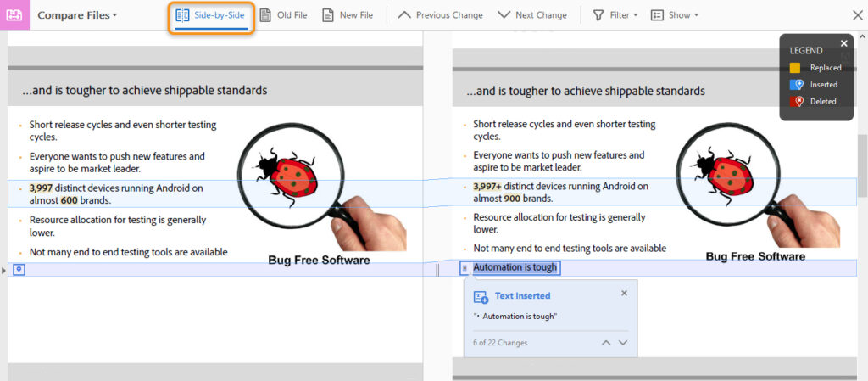This screenshot has width=868, height=381.
Task: Click the down chevron in changes popup
Action: pos(623,343)
